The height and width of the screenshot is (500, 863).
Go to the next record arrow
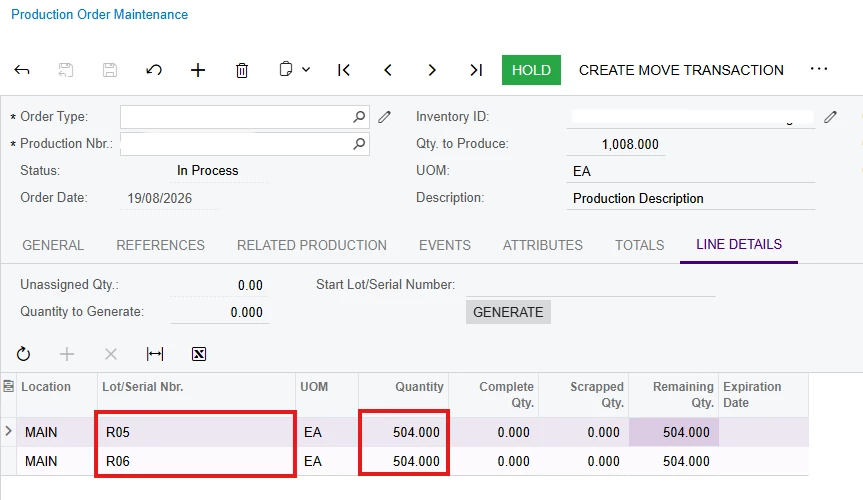[432, 70]
